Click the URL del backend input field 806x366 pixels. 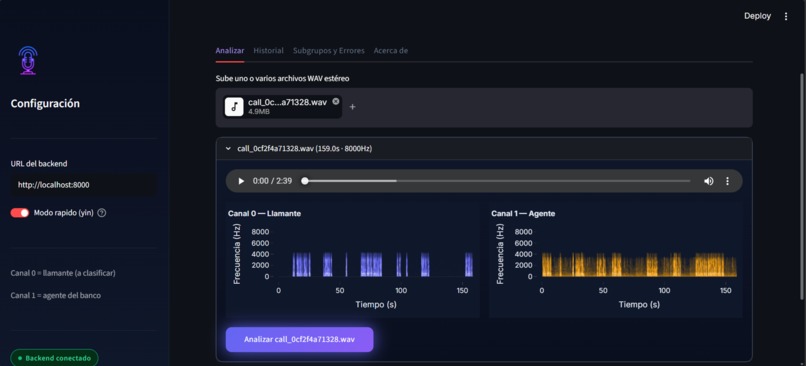pos(84,185)
